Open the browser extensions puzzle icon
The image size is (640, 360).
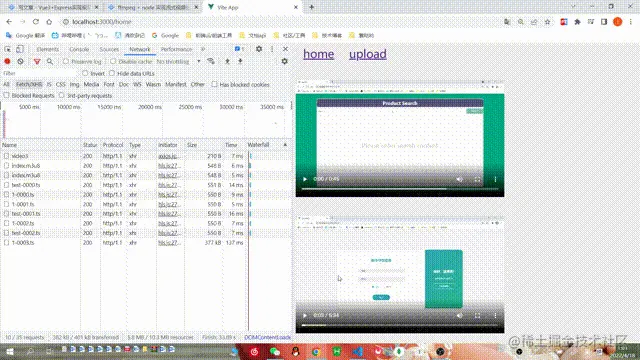(x=577, y=22)
